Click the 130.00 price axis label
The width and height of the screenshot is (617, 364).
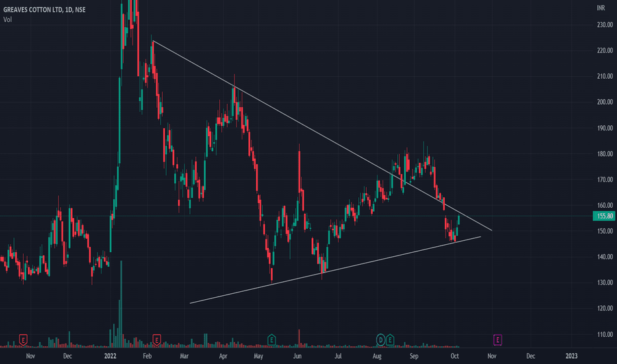(605, 283)
